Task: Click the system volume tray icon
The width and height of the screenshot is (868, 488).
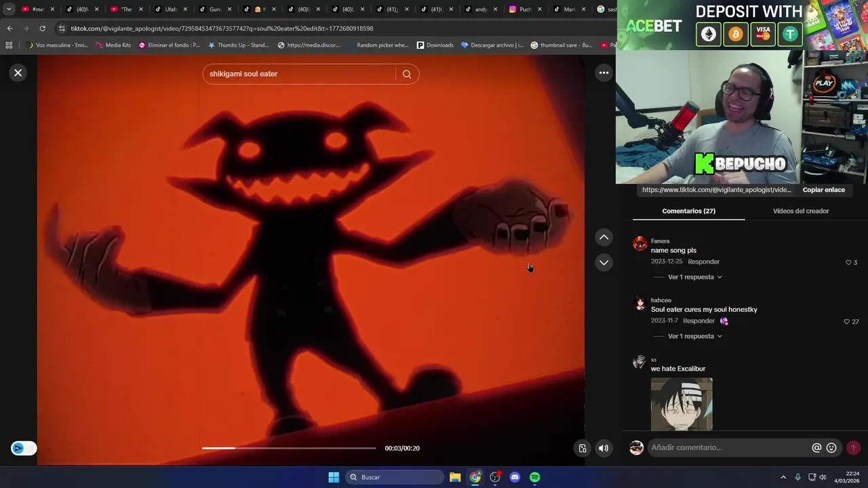Action: [x=823, y=477]
